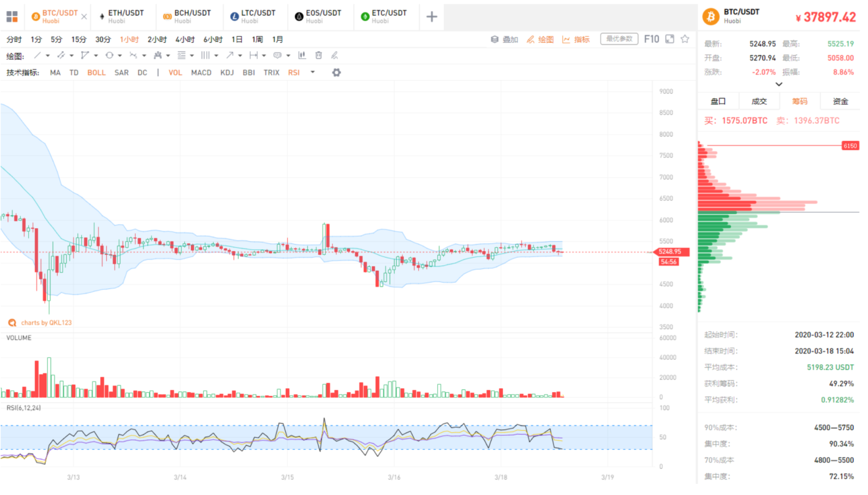Toggle the SAR indicator
This screenshot has height=495, width=868.
[121, 73]
